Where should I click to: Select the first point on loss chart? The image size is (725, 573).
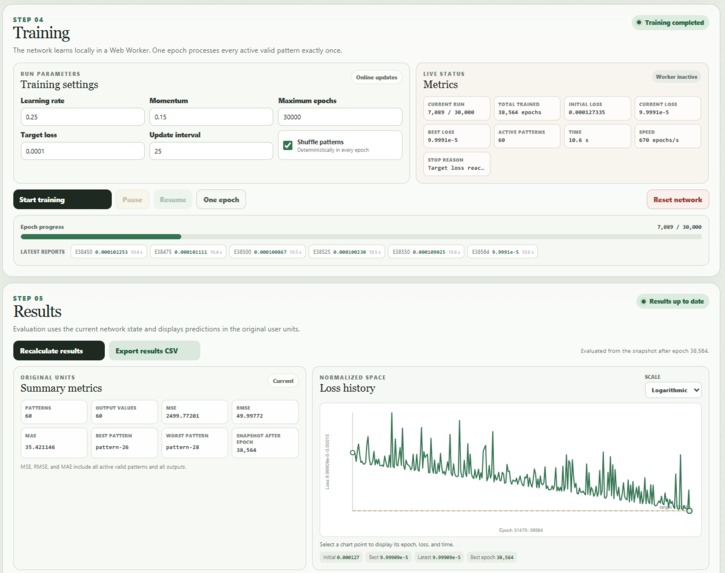[x=353, y=453]
